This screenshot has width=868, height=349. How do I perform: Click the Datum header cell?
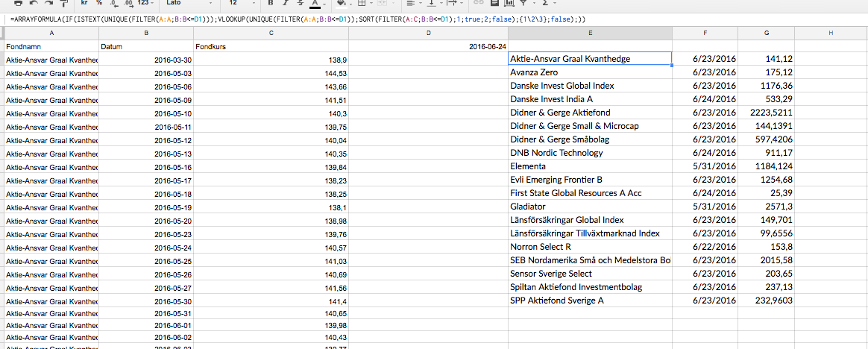click(146, 46)
